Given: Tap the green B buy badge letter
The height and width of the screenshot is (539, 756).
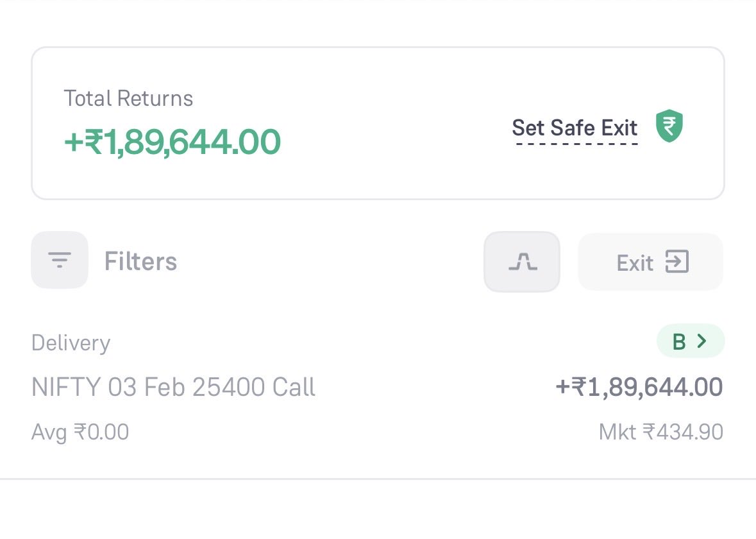Looking at the screenshot, I should [679, 342].
